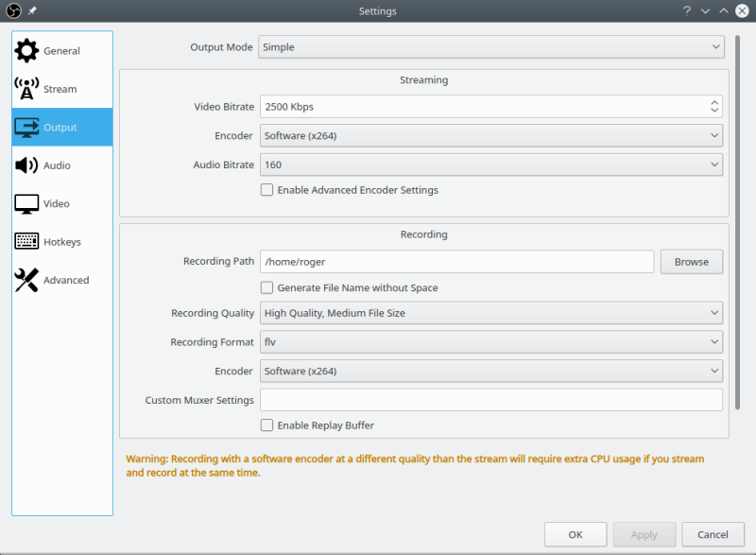Open the Video monitor icon
Image resolution: width=756 pixels, height=555 pixels.
(26, 203)
